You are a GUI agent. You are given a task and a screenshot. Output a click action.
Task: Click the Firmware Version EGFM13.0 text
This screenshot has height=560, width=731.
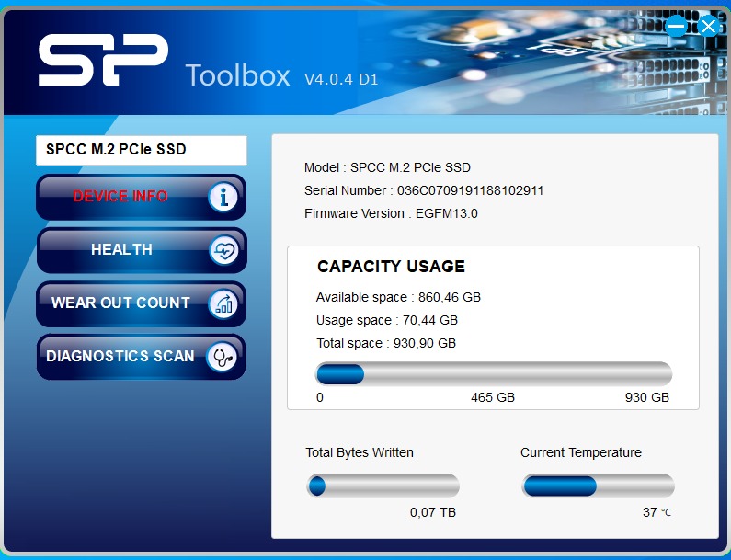tap(391, 213)
